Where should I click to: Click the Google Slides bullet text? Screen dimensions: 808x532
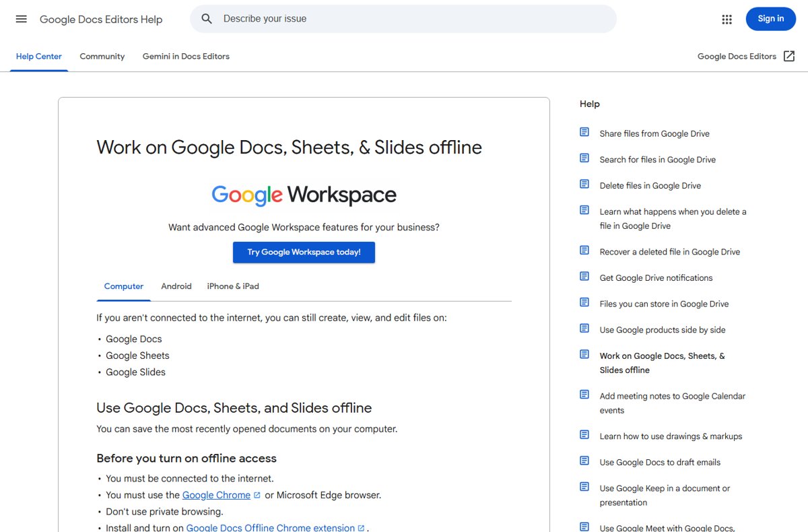tap(135, 372)
